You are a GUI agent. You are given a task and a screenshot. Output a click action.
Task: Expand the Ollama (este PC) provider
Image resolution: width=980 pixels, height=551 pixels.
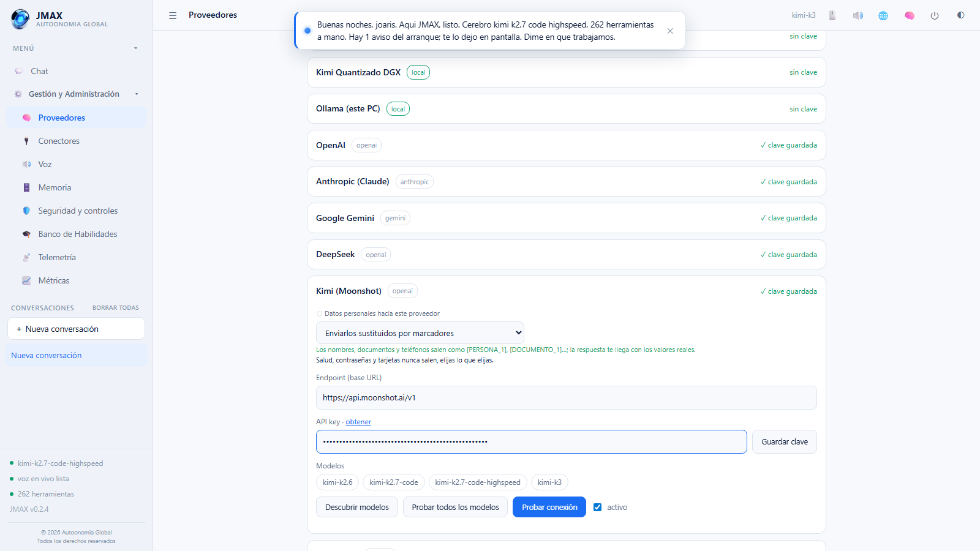[566, 109]
